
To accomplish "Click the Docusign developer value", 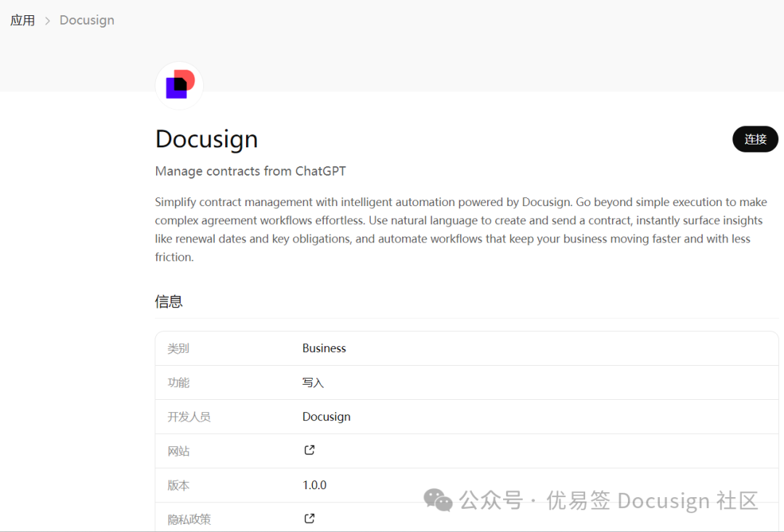I will tap(327, 417).
